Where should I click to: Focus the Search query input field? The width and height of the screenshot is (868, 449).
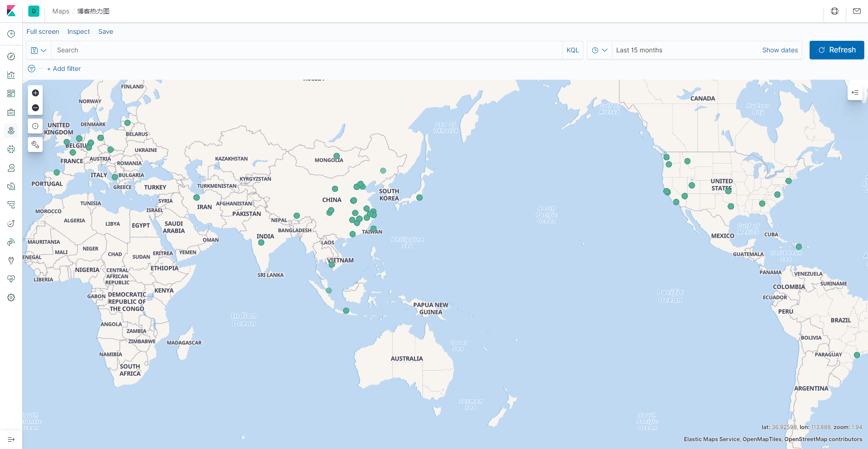307,50
